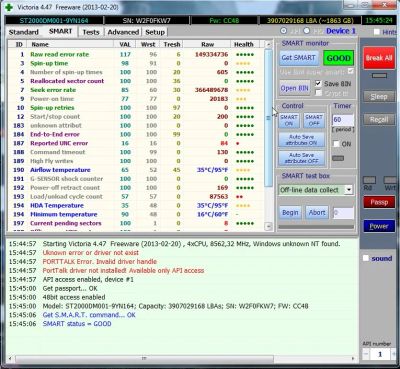Open the SMART tab

click(60, 31)
